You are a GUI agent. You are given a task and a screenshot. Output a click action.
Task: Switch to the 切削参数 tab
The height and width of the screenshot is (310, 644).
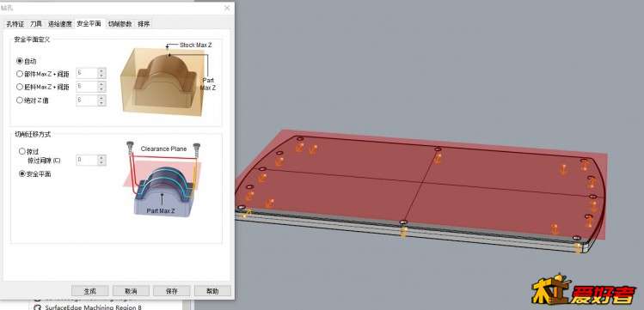coord(120,24)
